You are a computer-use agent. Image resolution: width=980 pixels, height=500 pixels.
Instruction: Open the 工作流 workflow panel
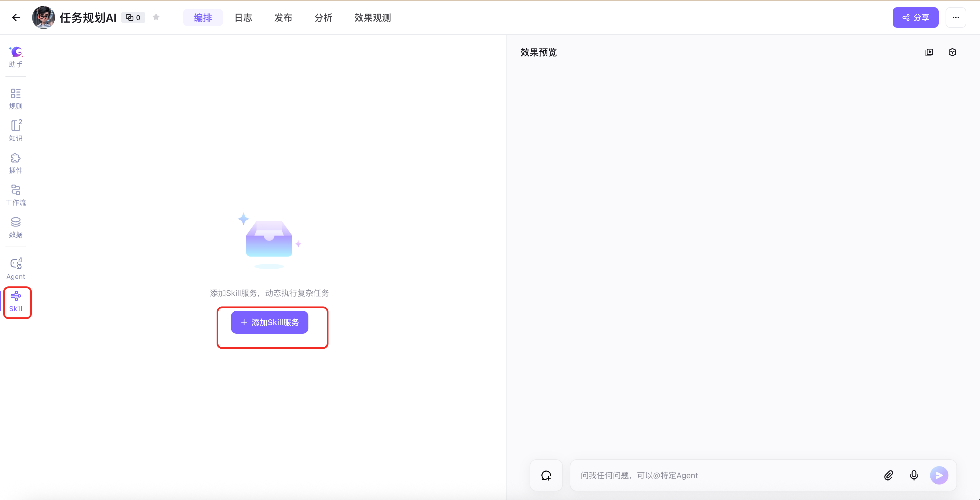15,195
